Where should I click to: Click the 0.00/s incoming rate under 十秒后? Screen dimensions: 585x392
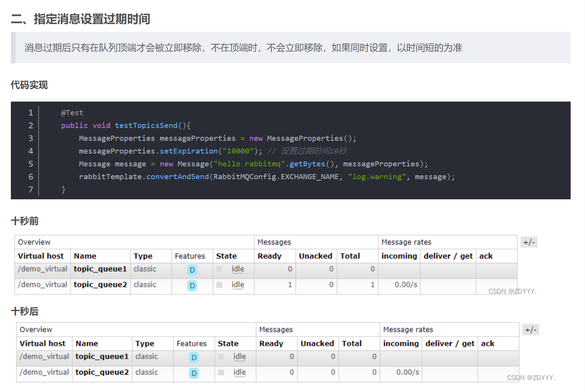pos(408,372)
